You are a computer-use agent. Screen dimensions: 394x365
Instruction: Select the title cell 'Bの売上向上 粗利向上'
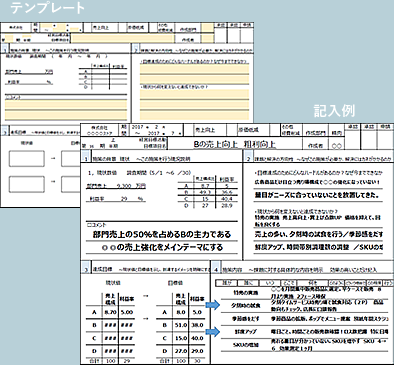(x=235, y=144)
